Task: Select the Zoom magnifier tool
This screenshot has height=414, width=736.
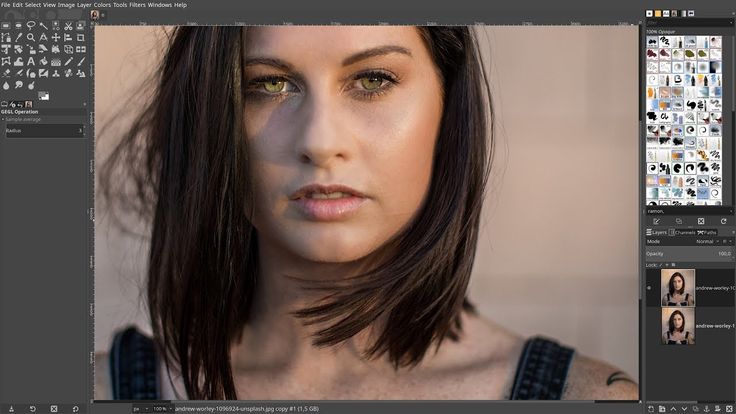Action: pos(31,38)
